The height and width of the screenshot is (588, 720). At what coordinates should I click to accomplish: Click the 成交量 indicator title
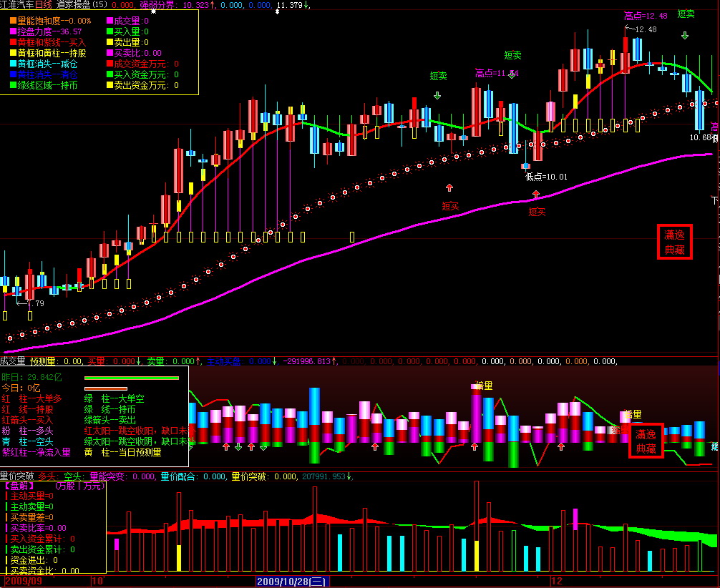click(13, 361)
